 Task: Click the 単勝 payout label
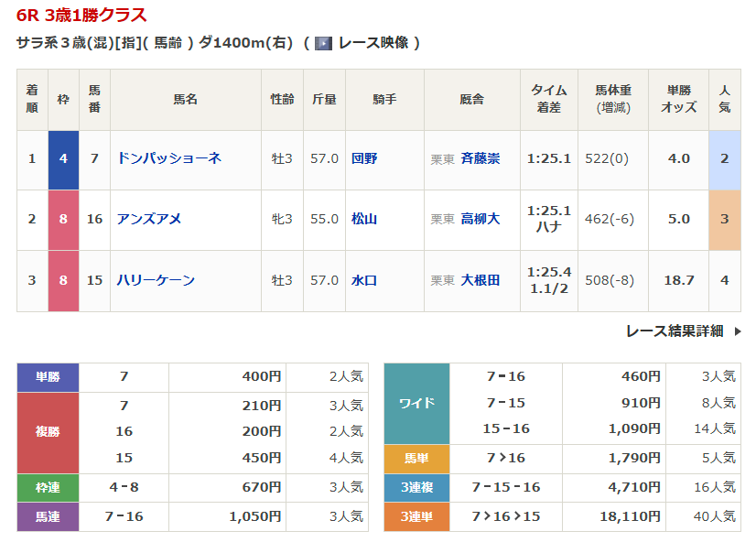pyautogui.click(x=48, y=376)
